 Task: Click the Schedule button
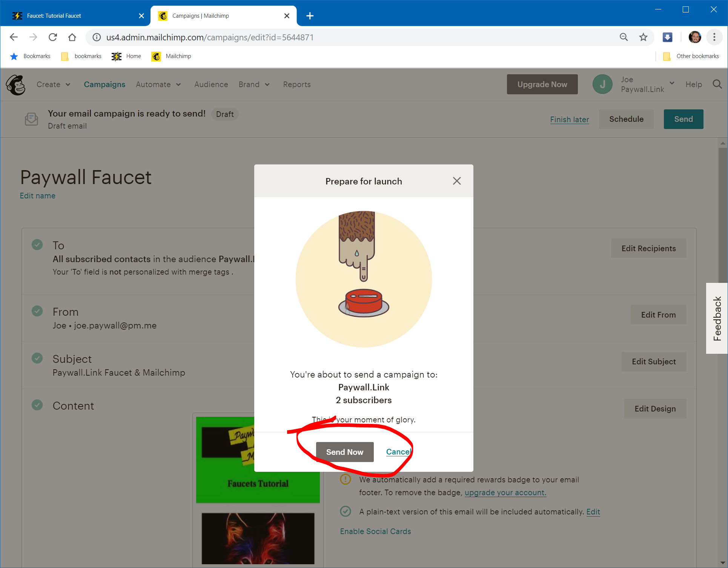tap(626, 119)
